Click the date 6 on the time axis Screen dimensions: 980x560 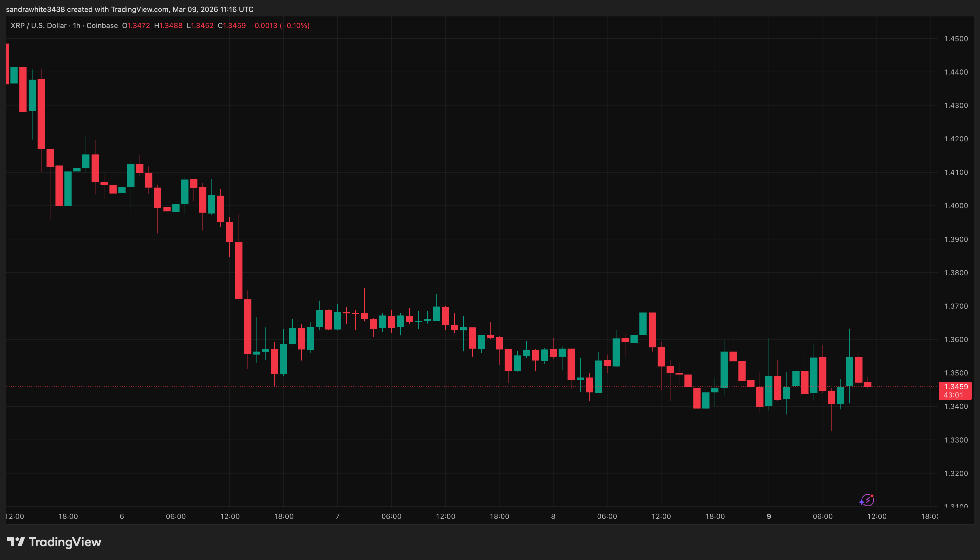pyautogui.click(x=122, y=516)
